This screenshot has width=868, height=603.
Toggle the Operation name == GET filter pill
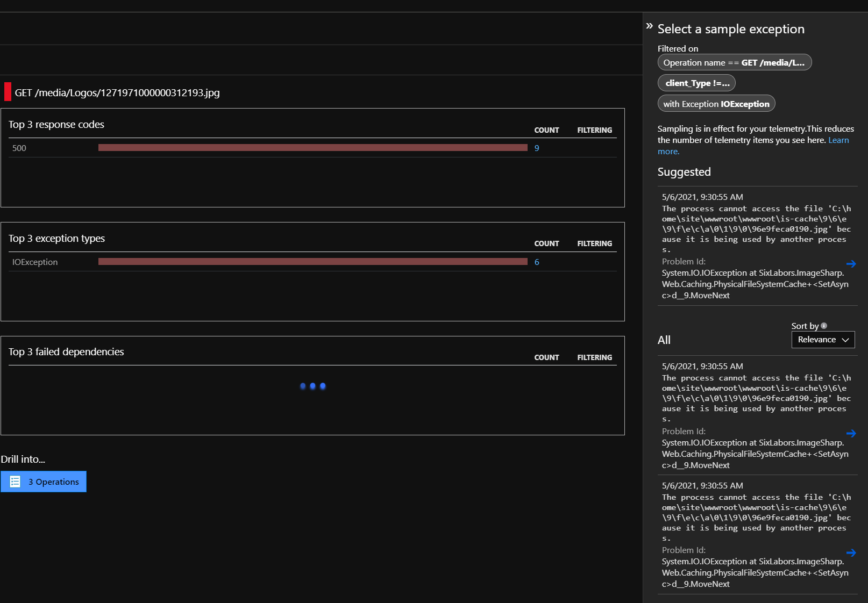tap(734, 62)
